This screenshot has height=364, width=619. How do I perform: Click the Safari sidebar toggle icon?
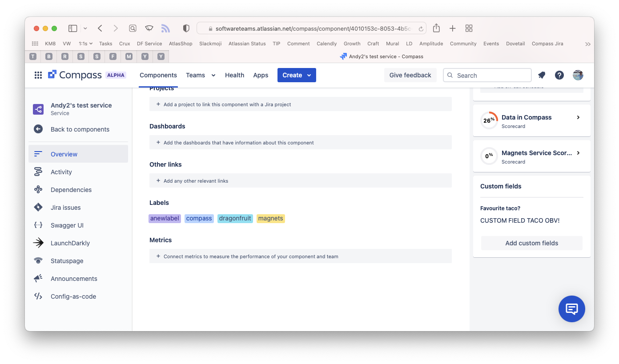click(72, 28)
